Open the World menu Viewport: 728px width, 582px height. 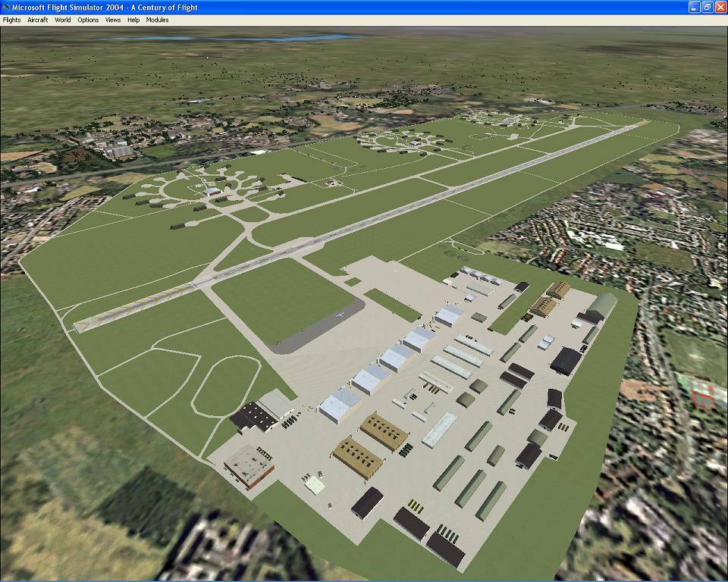click(x=63, y=20)
